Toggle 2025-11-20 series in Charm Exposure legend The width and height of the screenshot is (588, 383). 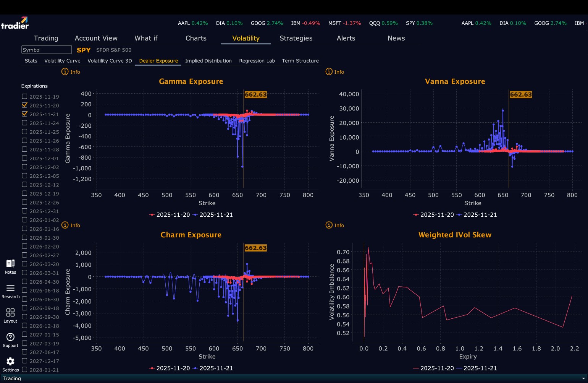170,368
